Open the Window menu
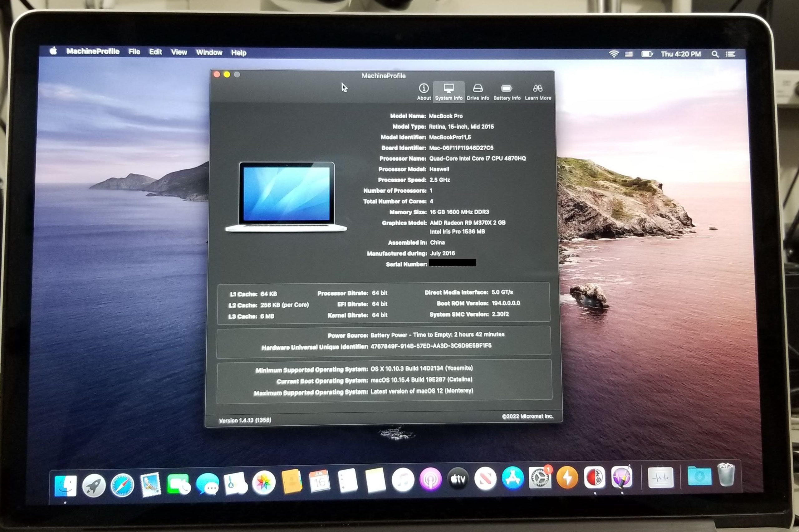Viewport: 799px width, 532px height. [209, 53]
